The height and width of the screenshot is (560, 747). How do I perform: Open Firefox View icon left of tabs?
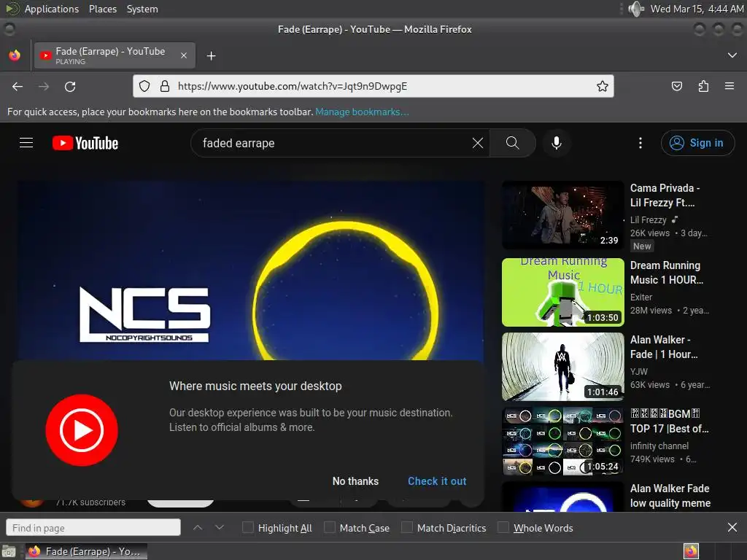click(15, 55)
